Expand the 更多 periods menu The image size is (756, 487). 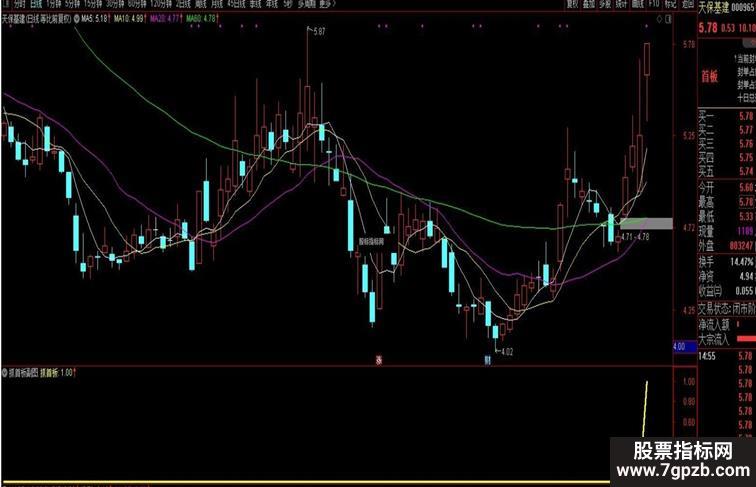point(327,4)
